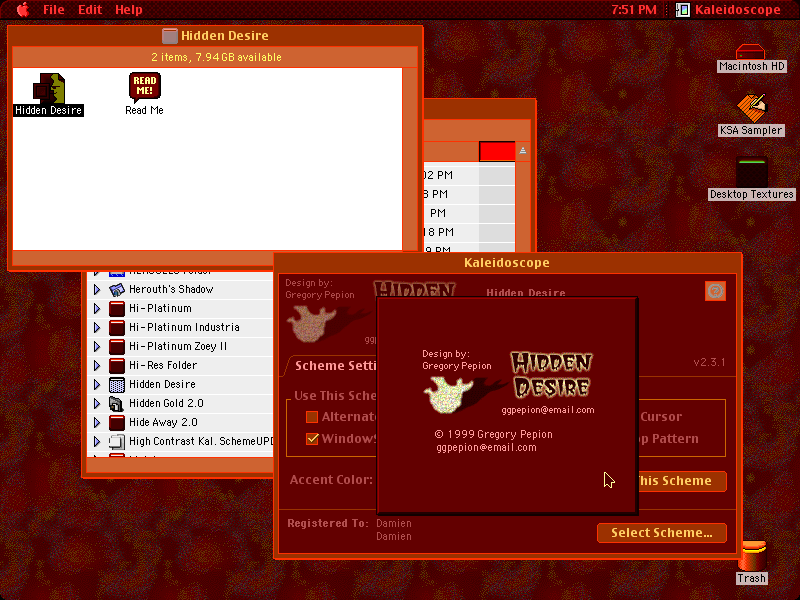Click the Hide Away 2.0 row icon

tap(117, 422)
